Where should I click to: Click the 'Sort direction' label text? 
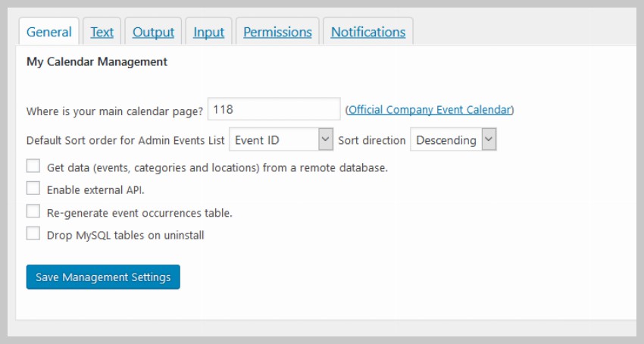[x=371, y=140]
